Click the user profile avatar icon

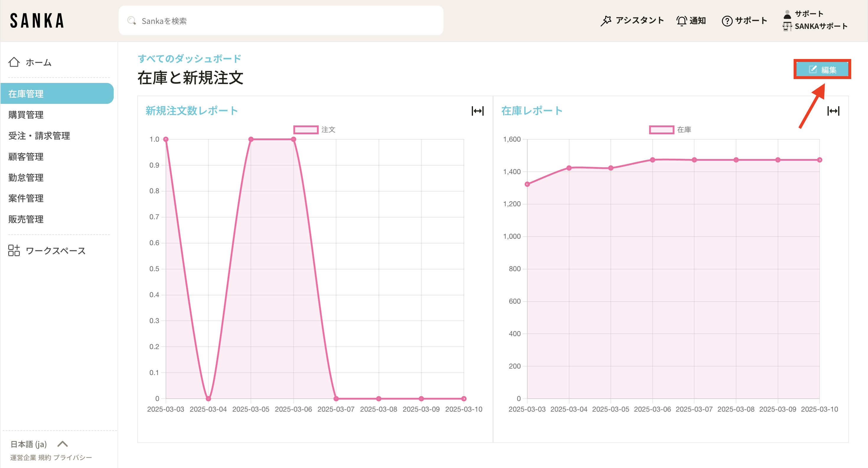[787, 14]
